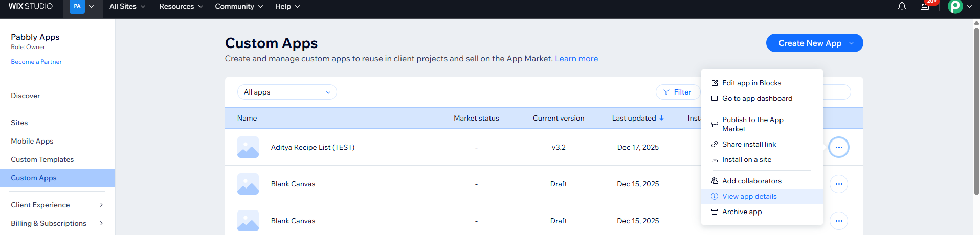Click the Filter button
The width and height of the screenshot is (980, 235).
(677, 92)
